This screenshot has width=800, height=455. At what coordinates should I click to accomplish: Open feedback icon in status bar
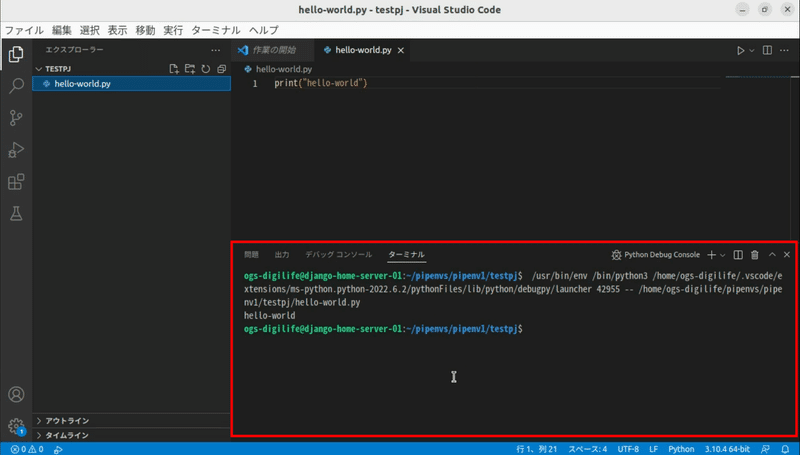pos(765,449)
